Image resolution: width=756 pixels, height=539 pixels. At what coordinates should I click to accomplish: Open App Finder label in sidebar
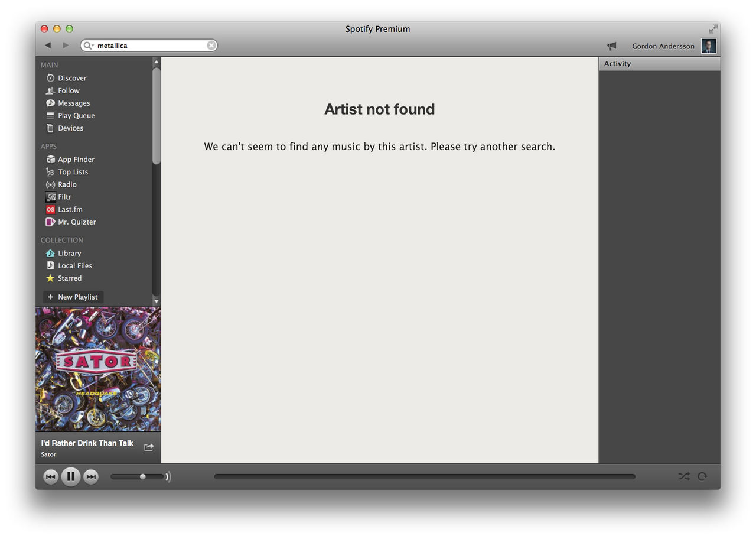[76, 160]
